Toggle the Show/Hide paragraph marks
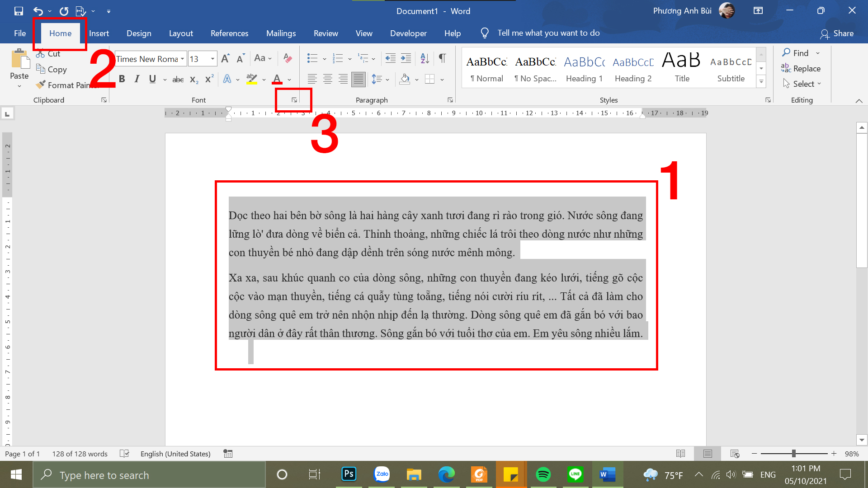The width and height of the screenshot is (868, 488). (442, 58)
